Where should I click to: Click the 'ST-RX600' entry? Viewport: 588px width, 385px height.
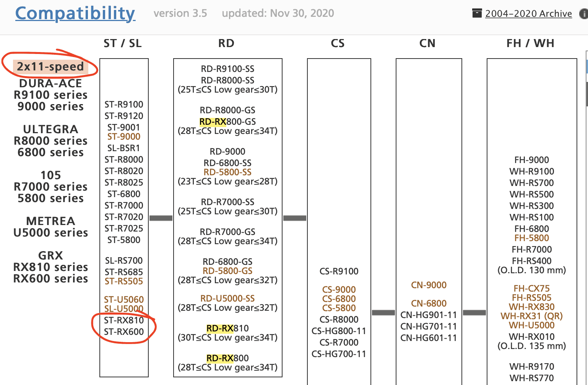[x=124, y=332]
